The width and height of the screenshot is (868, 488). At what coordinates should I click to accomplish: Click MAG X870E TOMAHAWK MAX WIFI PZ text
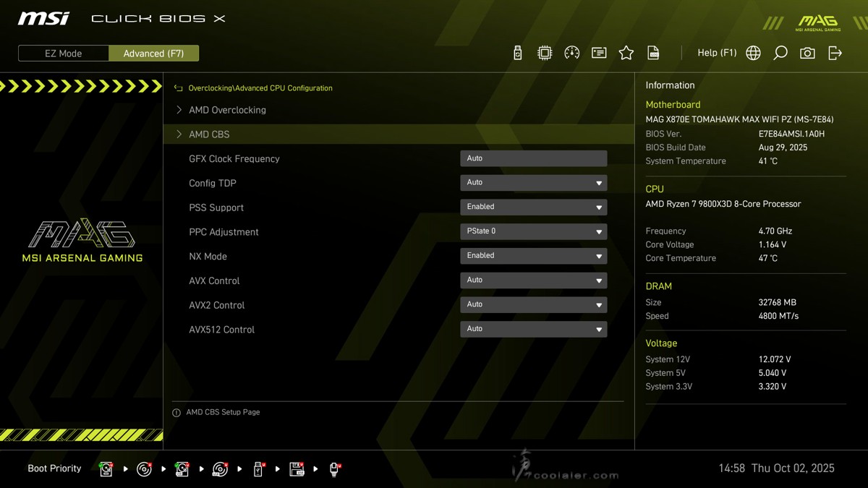tap(739, 119)
